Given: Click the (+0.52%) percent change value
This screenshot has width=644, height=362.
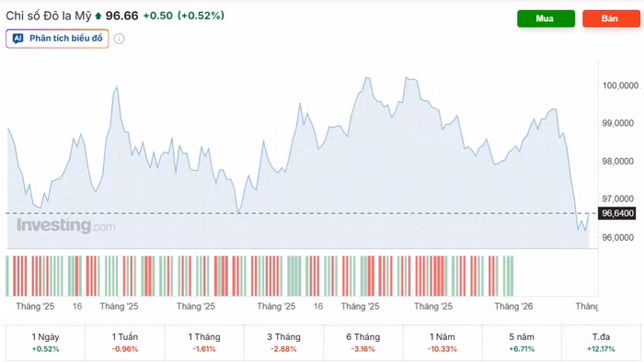Looking at the screenshot, I should 201,16.
